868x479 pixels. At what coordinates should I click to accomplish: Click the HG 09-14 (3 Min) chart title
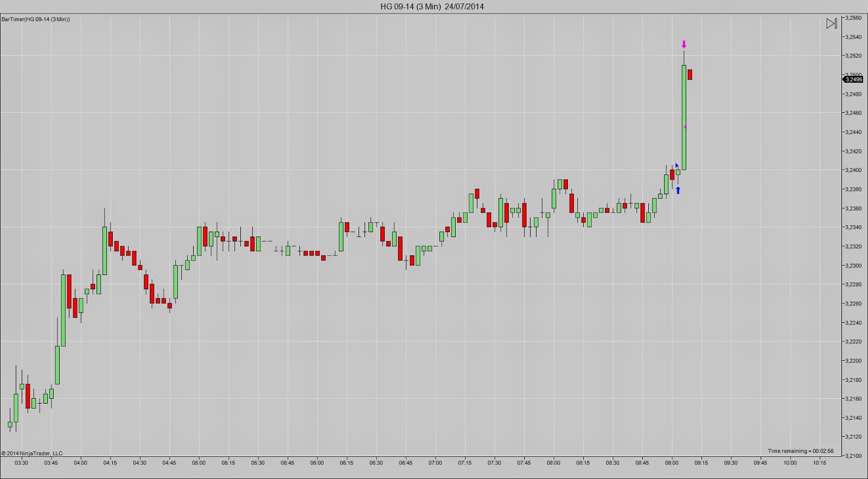432,7
